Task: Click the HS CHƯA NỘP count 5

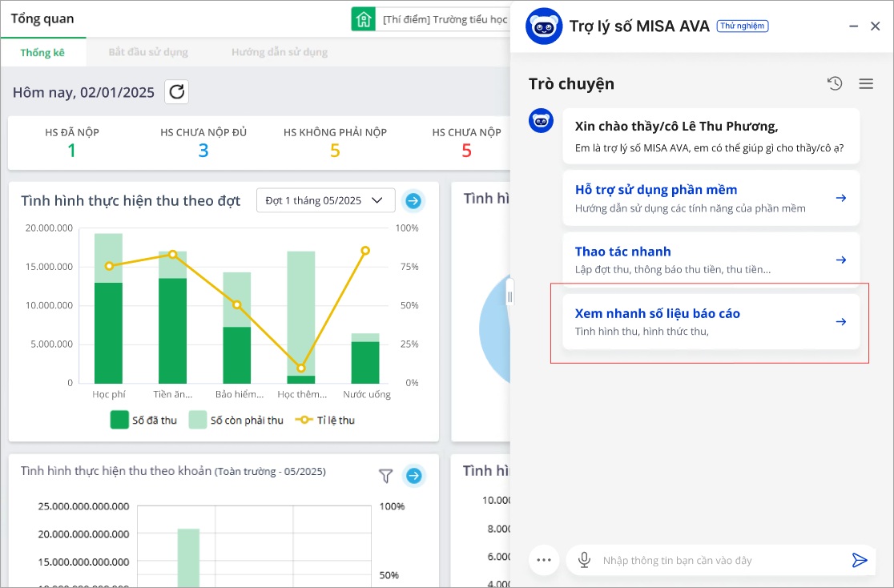Action: pos(466,151)
